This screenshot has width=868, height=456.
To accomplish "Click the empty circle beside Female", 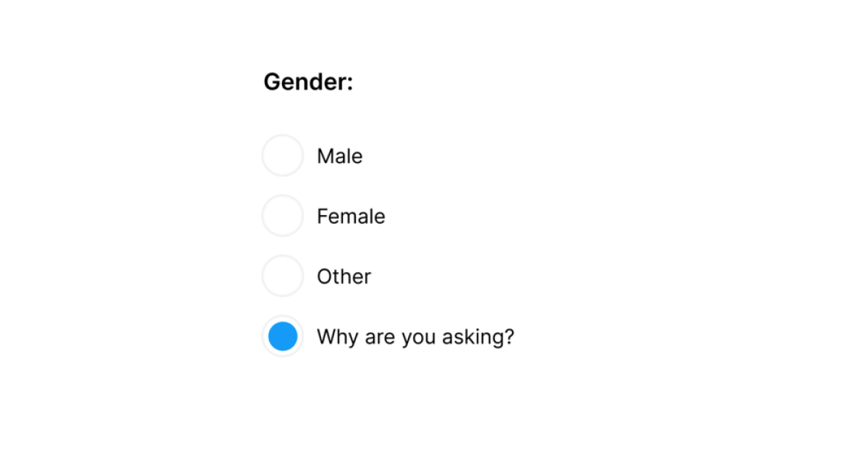I will (283, 216).
